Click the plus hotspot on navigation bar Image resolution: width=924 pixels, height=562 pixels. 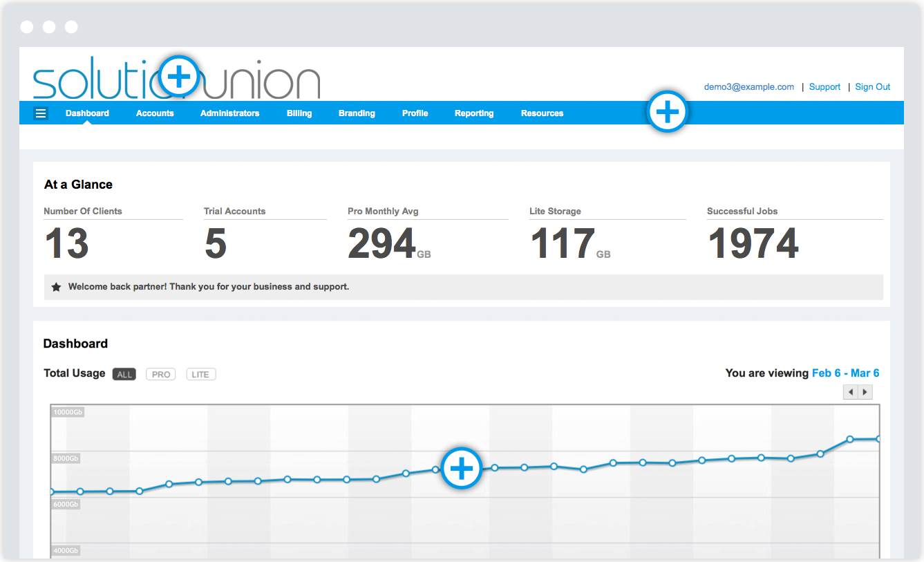[x=667, y=112]
